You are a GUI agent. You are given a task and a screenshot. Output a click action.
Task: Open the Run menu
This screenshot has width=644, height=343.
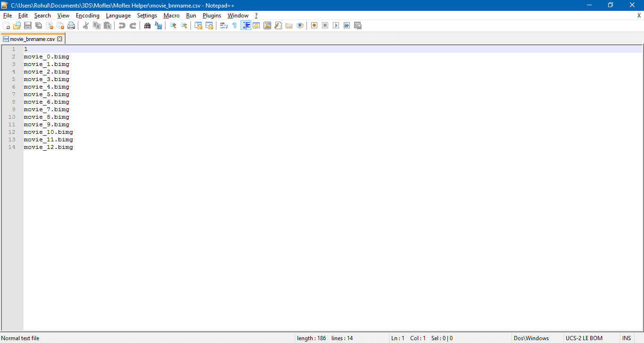191,16
